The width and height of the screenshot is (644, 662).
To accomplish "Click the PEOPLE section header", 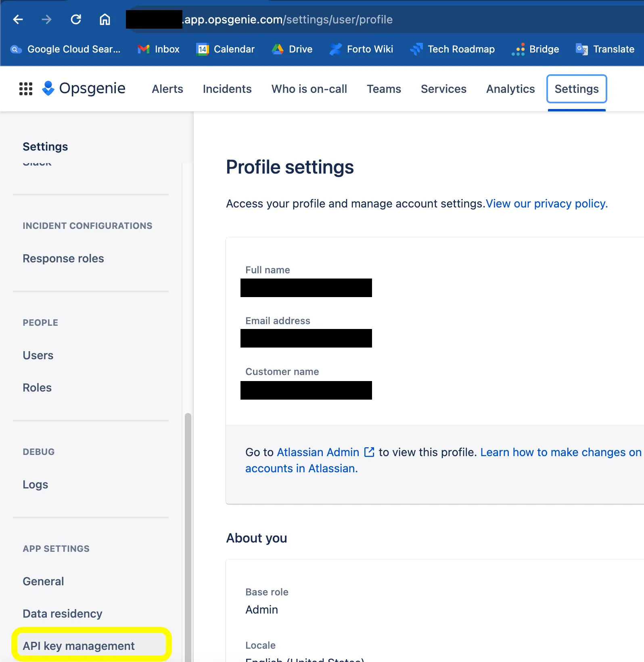I will pyautogui.click(x=40, y=323).
